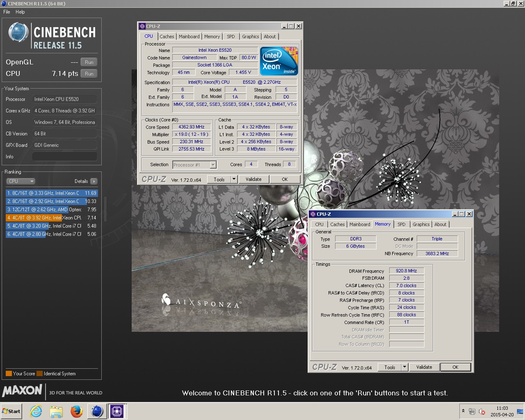This screenshot has width=525, height=420.
Task: Click OK in the CPU-Z Memory window
Action: tap(455, 367)
